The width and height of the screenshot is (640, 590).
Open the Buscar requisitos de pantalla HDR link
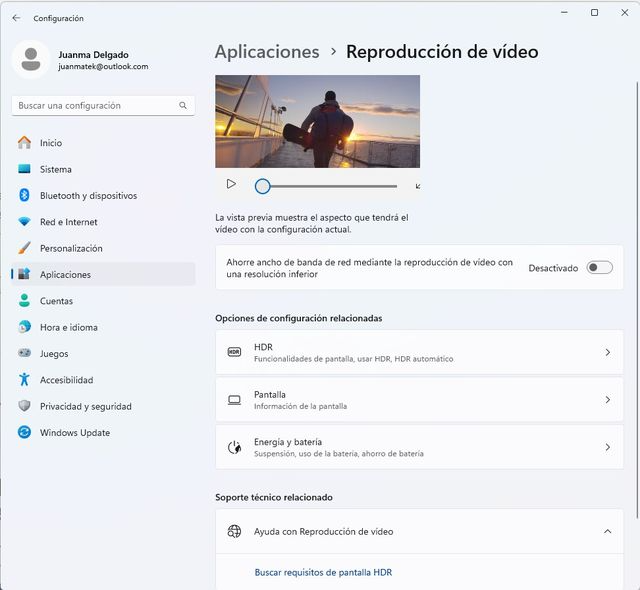[323, 572]
